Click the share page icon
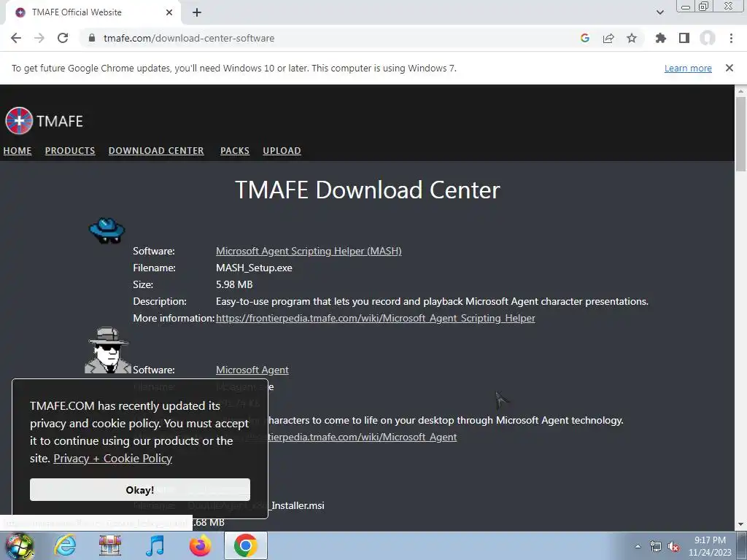This screenshot has height=560, width=747. tap(608, 38)
